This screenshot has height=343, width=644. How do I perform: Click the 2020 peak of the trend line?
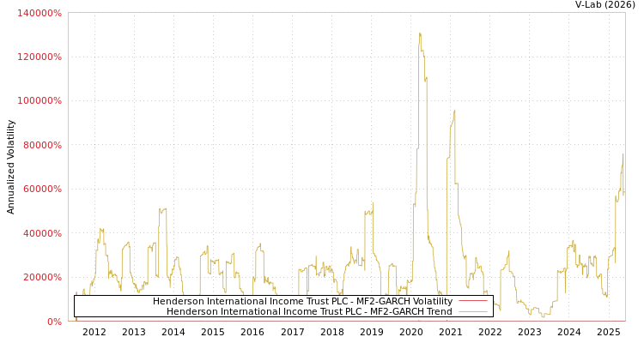tap(420, 33)
